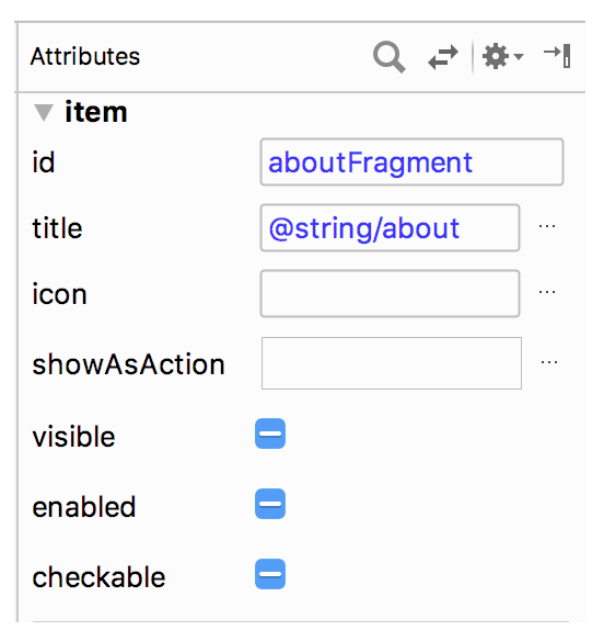The image size is (612, 640).
Task: Click the showAsAction field
Action: tap(391, 363)
